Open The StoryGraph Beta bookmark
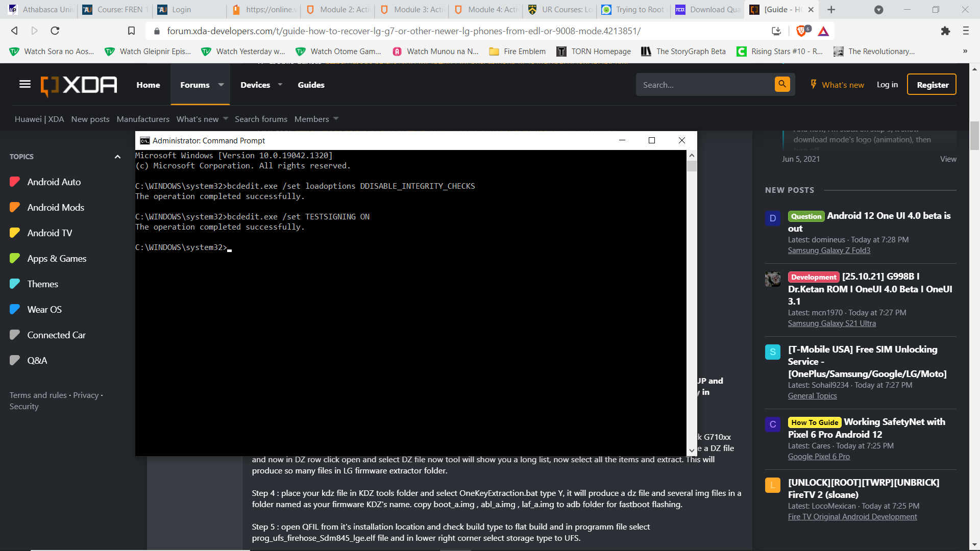The width and height of the screenshot is (980, 551). (683, 52)
